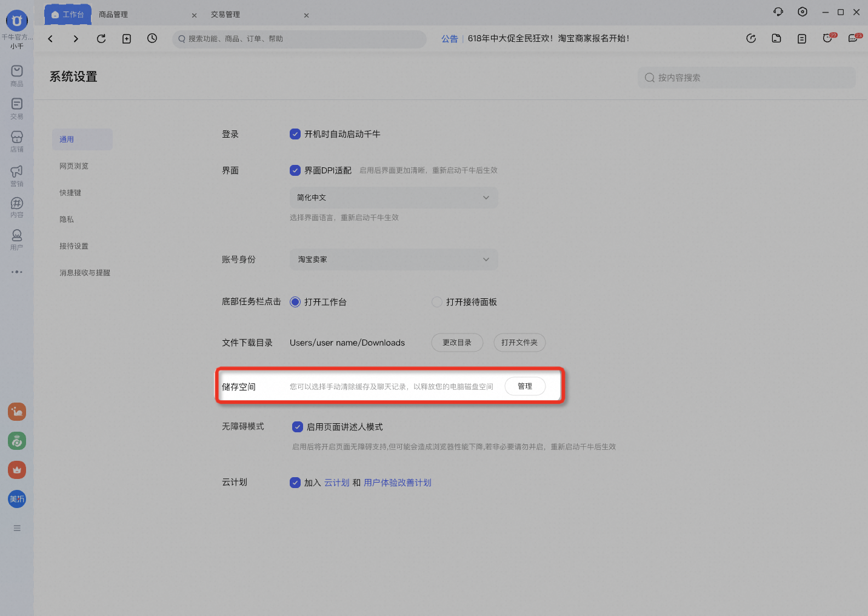Expand the 简化中文 language dropdown
This screenshot has width=868, height=616.
(x=394, y=198)
